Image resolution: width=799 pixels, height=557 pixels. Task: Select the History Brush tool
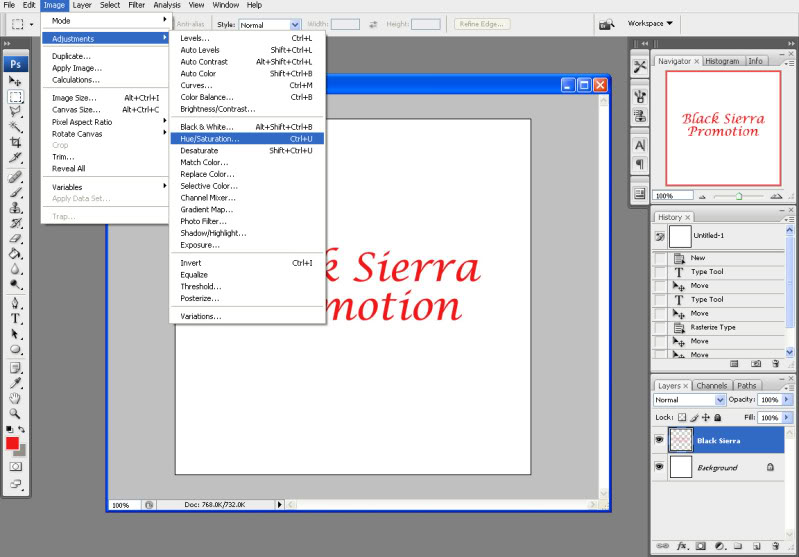coord(15,223)
